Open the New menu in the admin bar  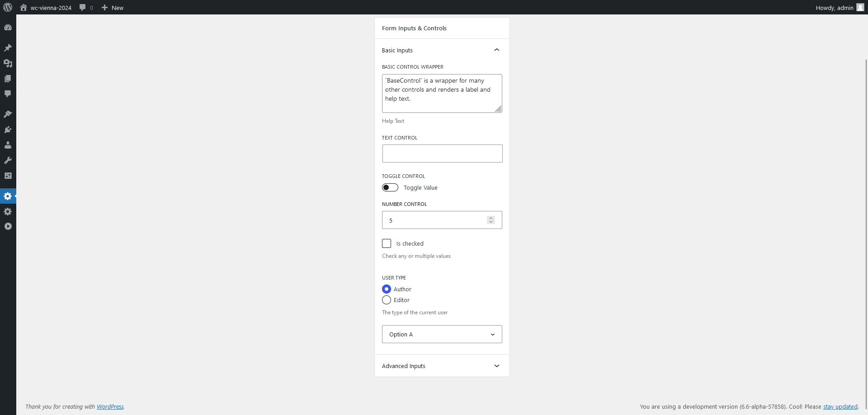(x=112, y=8)
